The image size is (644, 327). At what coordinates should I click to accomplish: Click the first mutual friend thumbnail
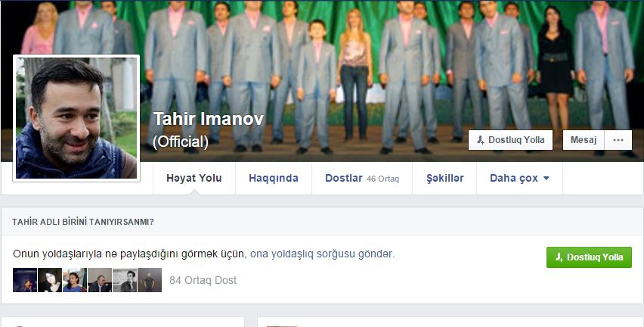coord(25,280)
